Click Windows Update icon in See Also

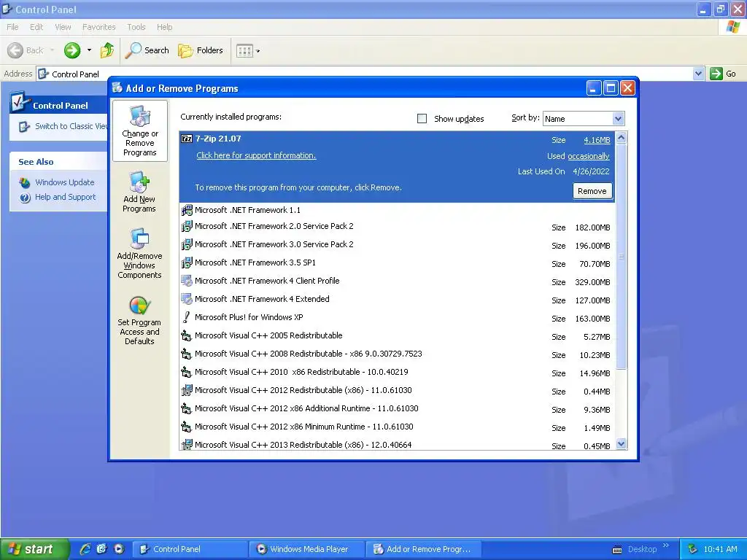(24, 182)
